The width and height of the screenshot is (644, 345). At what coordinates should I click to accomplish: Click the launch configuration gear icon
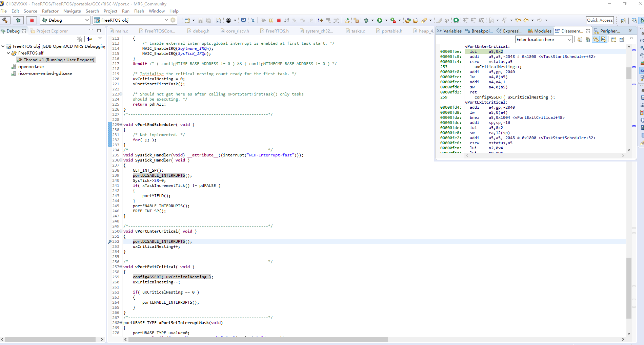click(173, 20)
